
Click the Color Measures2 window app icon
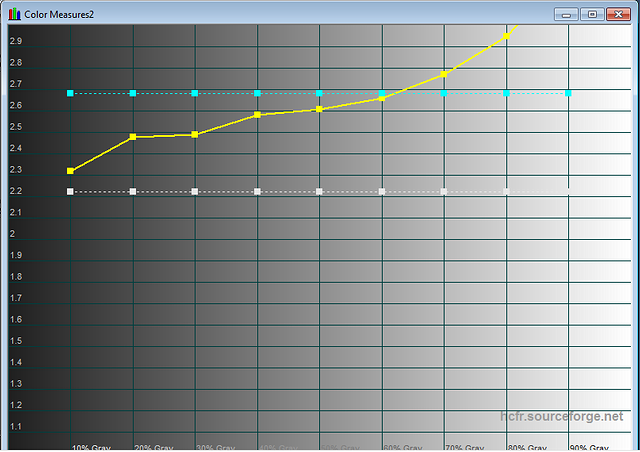15,14
